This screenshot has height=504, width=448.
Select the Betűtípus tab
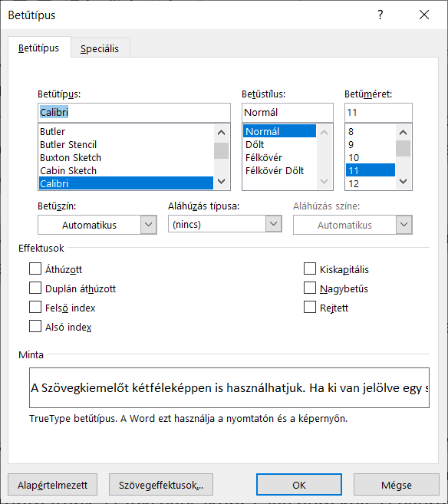pyautogui.click(x=38, y=48)
